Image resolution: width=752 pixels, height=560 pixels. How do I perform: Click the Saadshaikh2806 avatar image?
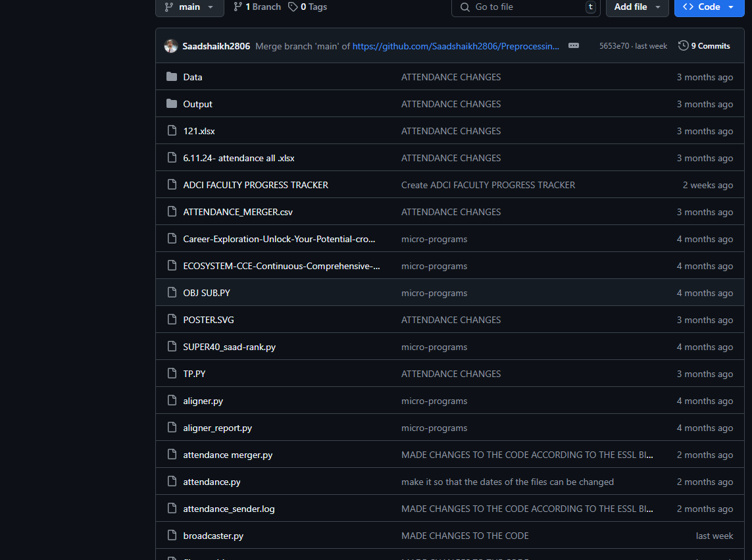click(171, 46)
